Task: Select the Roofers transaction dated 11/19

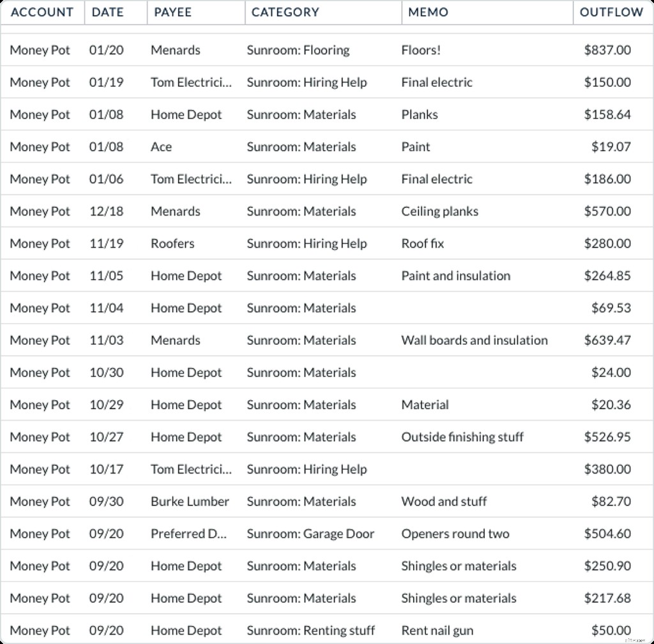Action: (171, 243)
